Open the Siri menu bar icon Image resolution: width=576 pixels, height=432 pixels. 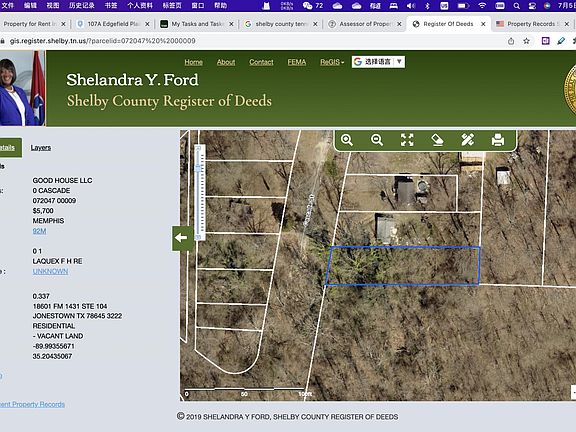[547, 6]
